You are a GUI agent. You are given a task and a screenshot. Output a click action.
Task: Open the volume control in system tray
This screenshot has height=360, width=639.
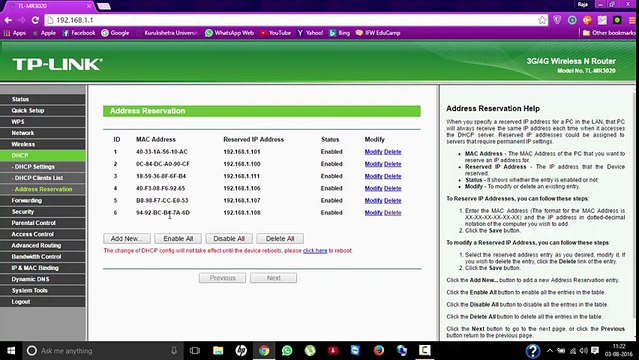click(584, 351)
